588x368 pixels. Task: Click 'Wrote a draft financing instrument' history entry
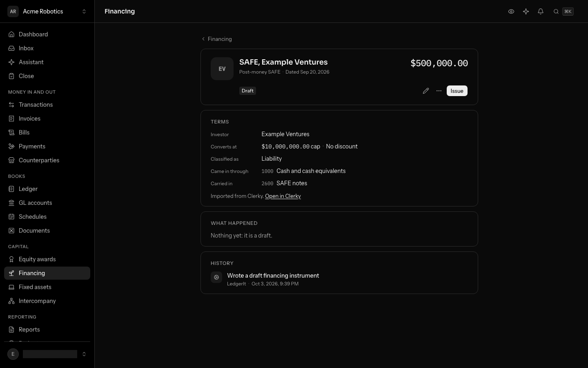[273, 276]
